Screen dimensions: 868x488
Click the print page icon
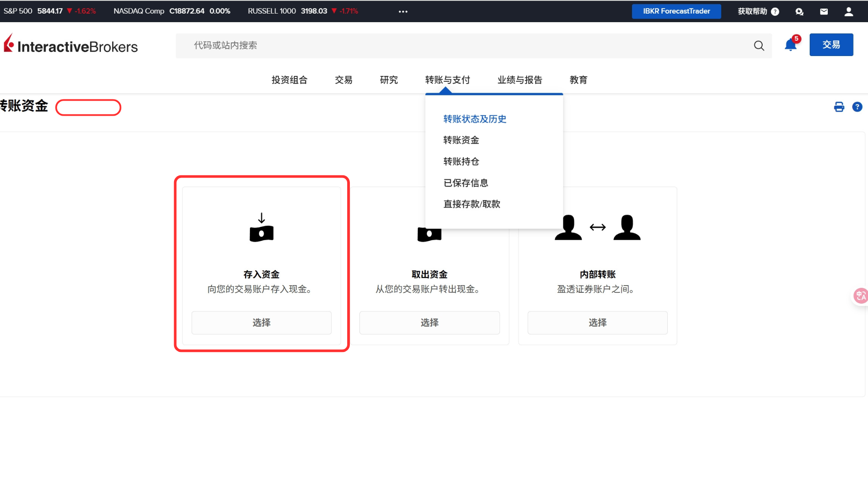pyautogui.click(x=839, y=107)
